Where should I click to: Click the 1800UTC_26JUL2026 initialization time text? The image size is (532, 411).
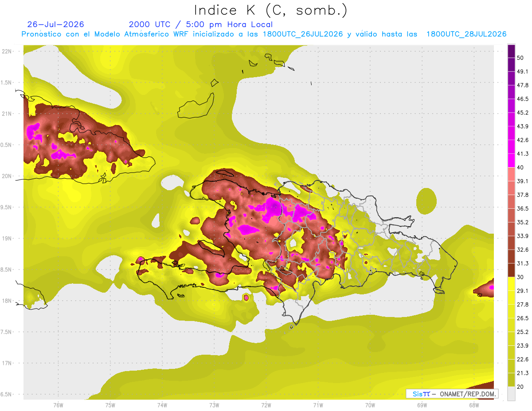303,34
